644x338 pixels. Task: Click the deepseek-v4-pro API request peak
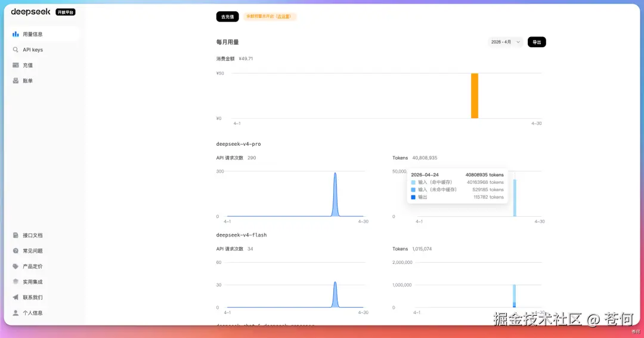(x=335, y=194)
